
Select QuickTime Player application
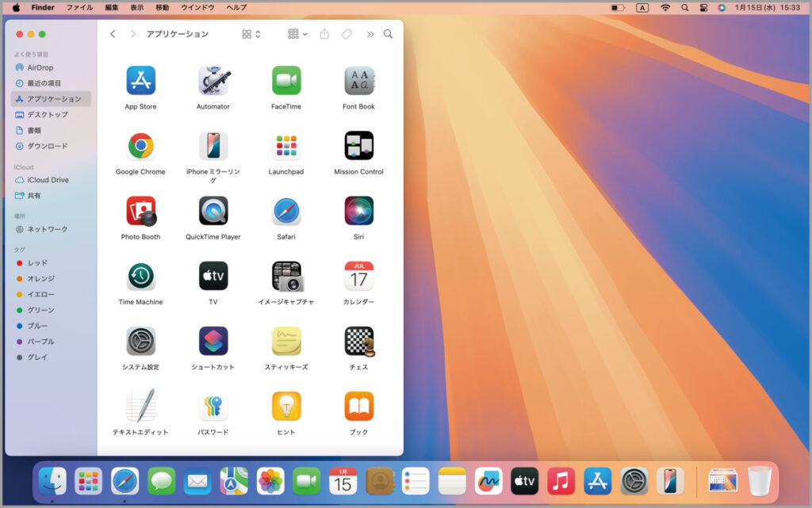(213, 211)
